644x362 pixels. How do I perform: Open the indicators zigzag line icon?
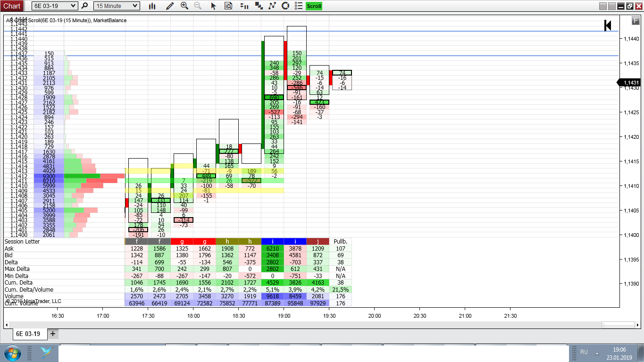click(x=272, y=6)
